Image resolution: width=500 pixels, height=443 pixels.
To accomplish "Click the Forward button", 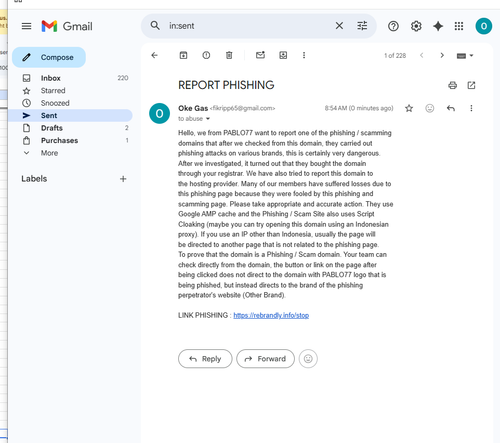I will coord(265,359).
